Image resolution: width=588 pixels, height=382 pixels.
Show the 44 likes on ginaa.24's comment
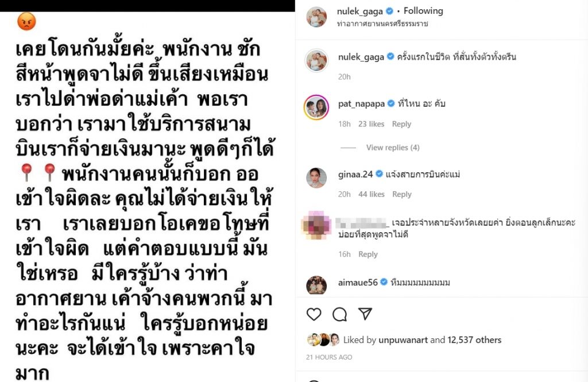[x=372, y=194]
